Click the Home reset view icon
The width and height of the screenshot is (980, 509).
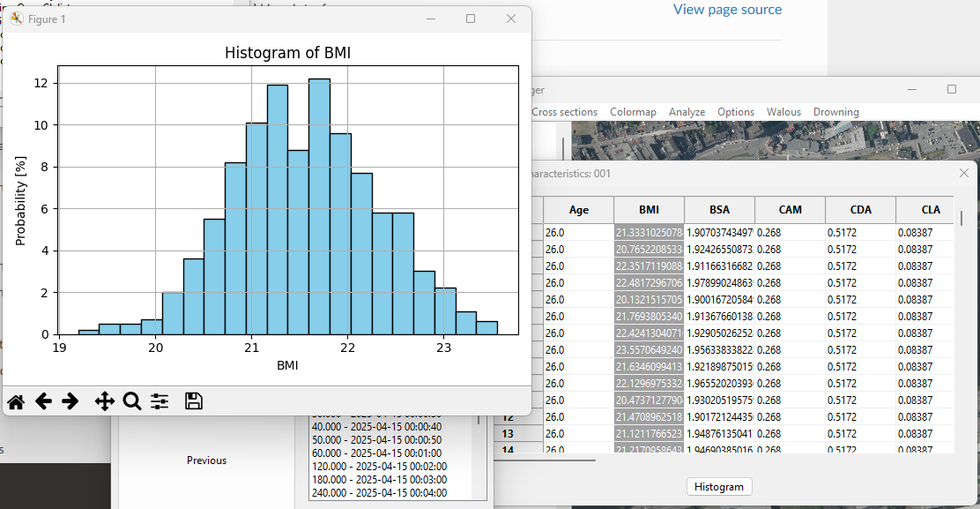coord(16,402)
